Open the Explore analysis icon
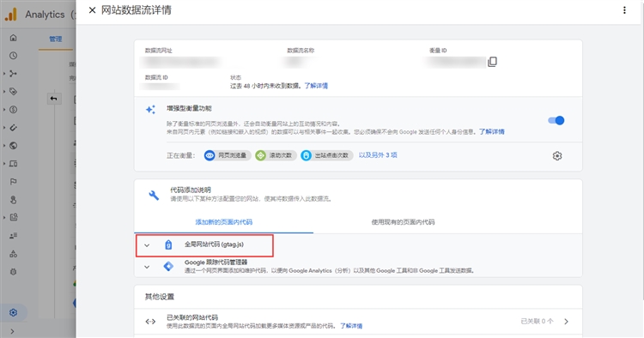 tap(14, 217)
